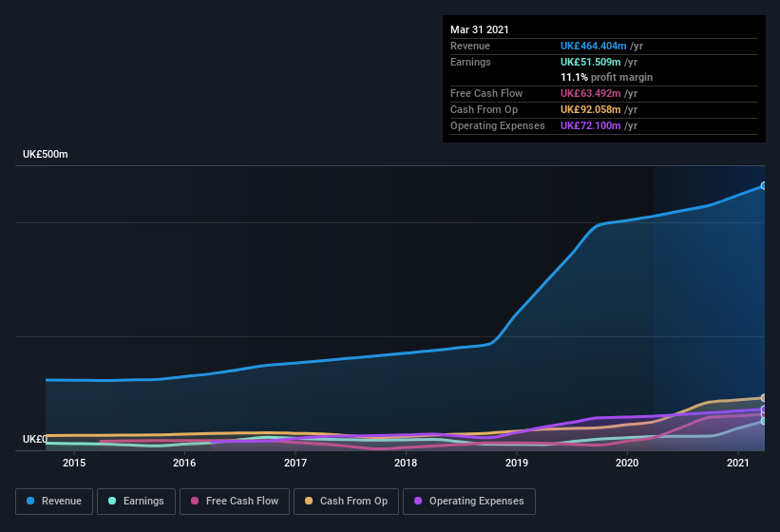Screen dimensions: 780x532
Task: Click the 2017 x-axis label
Action: click(x=295, y=463)
